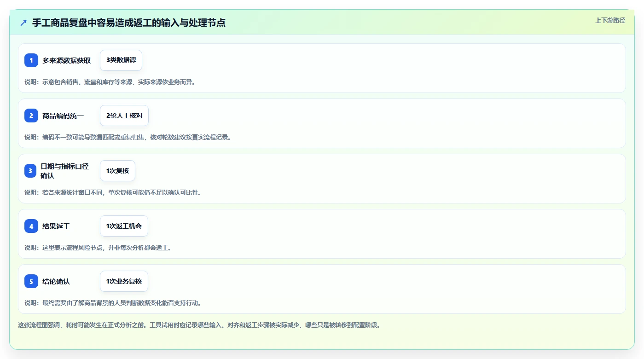Click the title 手工商品复盘中容易造成返工的输入与处理节点

pyautogui.click(x=129, y=23)
